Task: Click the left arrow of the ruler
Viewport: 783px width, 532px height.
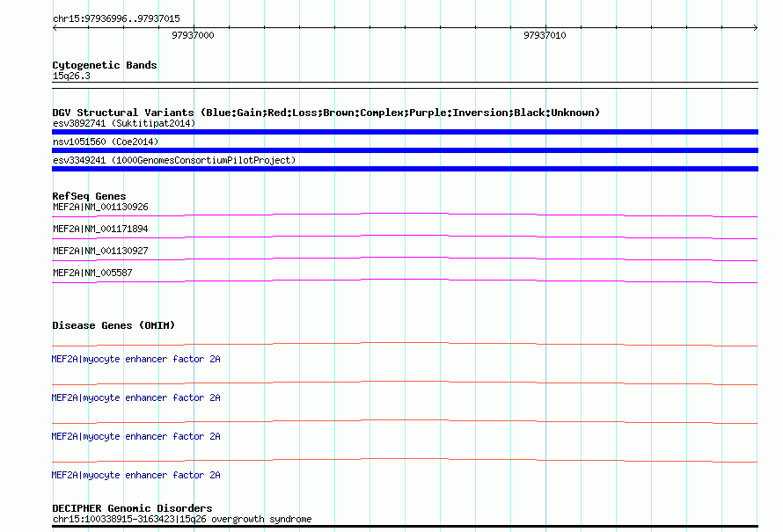Action: click(55, 28)
